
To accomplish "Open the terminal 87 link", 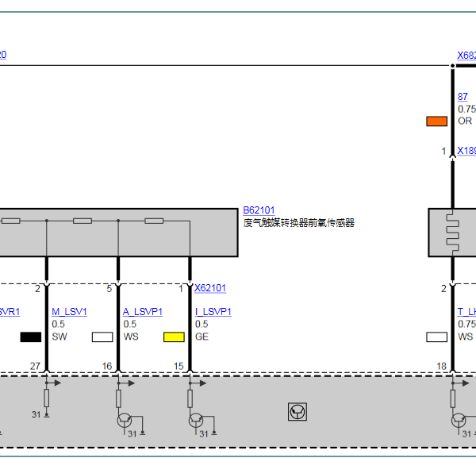I will point(463,97).
